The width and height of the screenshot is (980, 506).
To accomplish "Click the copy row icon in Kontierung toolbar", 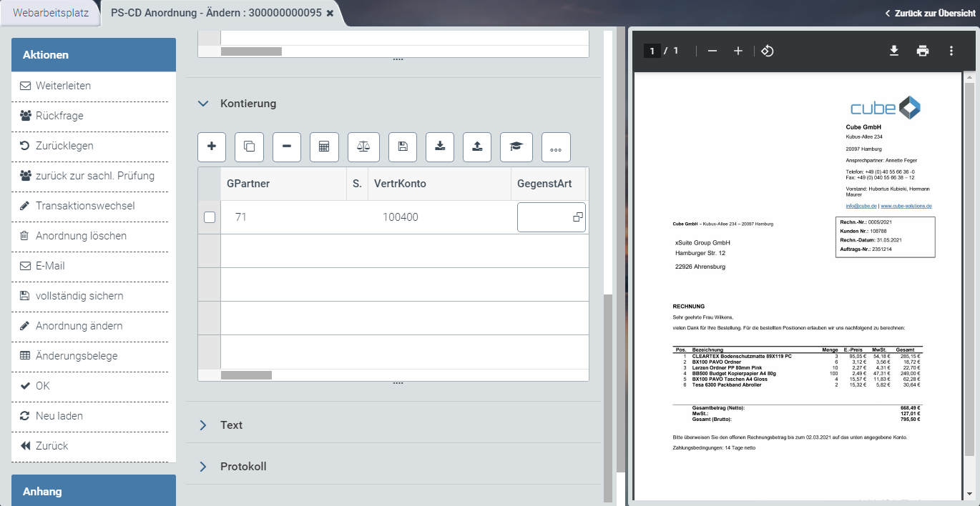I will [249, 147].
